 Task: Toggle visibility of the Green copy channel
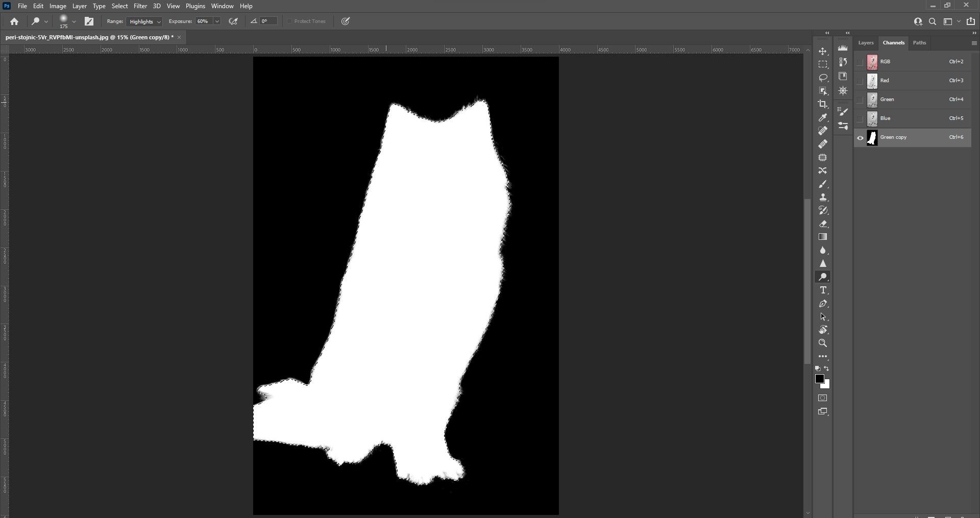[860, 137]
